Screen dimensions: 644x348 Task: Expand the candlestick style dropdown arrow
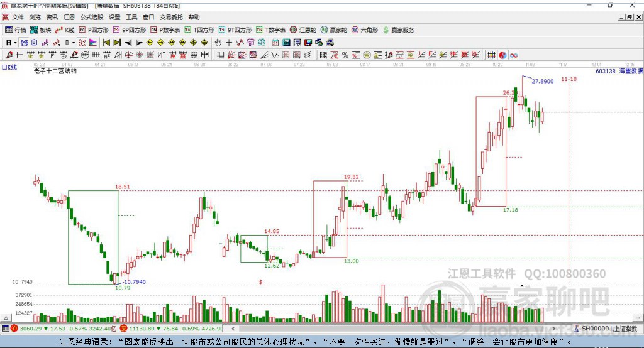74,43
